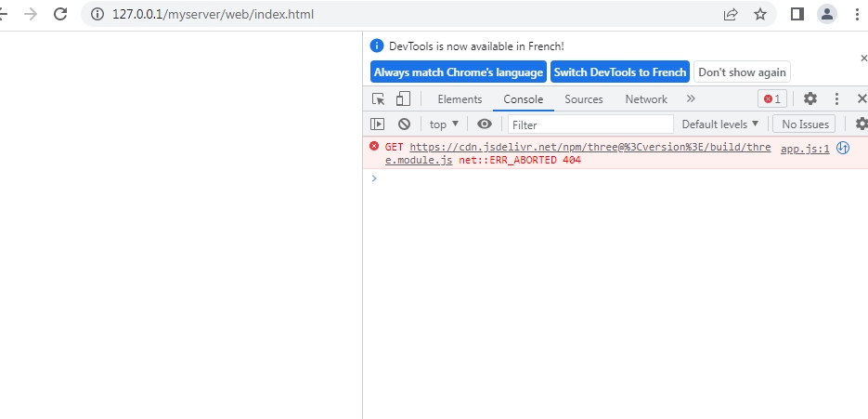Close the DevTools panel

[x=862, y=98]
